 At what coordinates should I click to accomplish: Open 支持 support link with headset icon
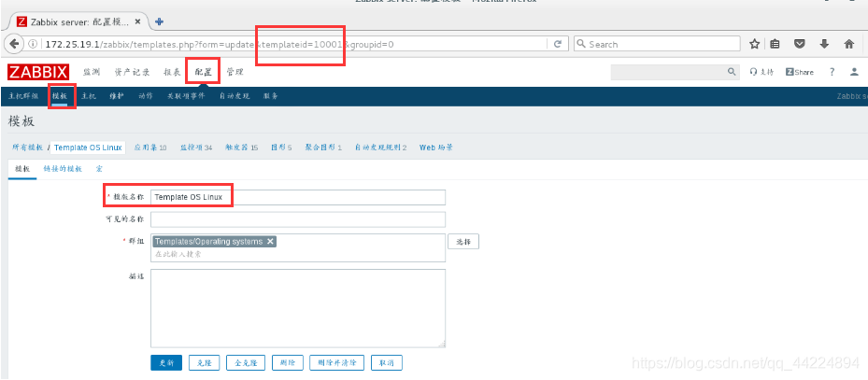[x=761, y=72]
